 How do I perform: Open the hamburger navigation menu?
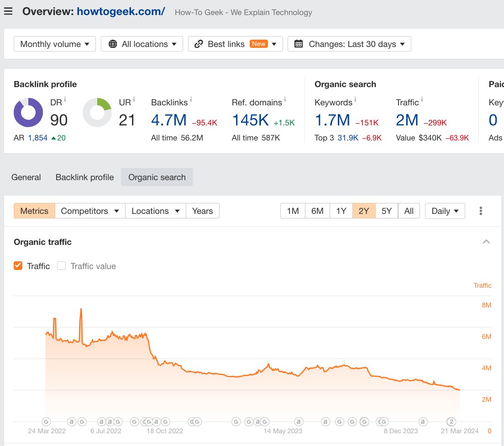point(9,11)
